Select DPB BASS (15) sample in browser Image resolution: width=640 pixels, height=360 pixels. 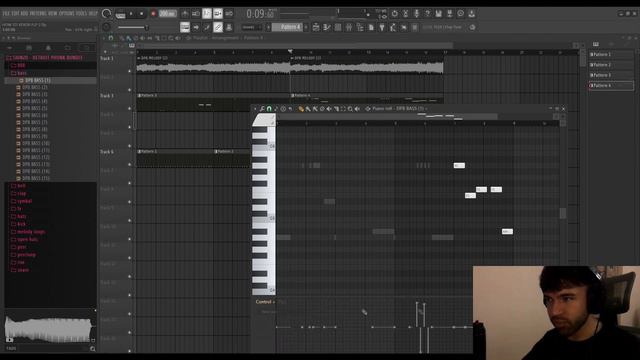point(36,178)
